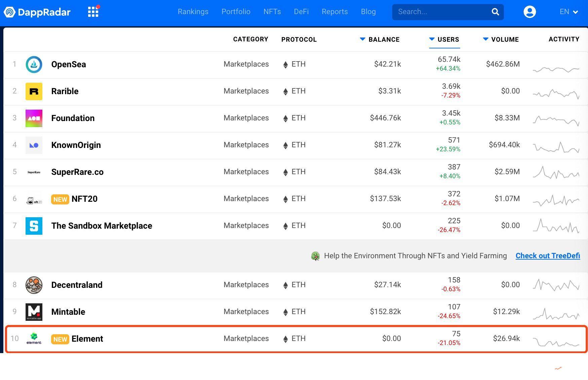
Task: Click the Mintable logo icon
Action: click(34, 312)
